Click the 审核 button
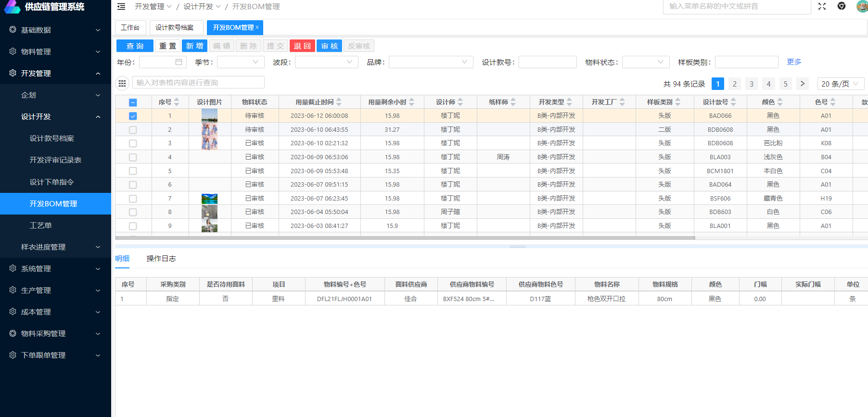 click(x=330, y=46)
